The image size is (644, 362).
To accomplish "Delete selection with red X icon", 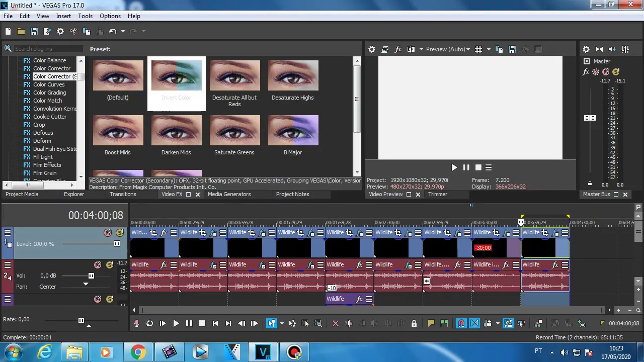I will (336, 323).
